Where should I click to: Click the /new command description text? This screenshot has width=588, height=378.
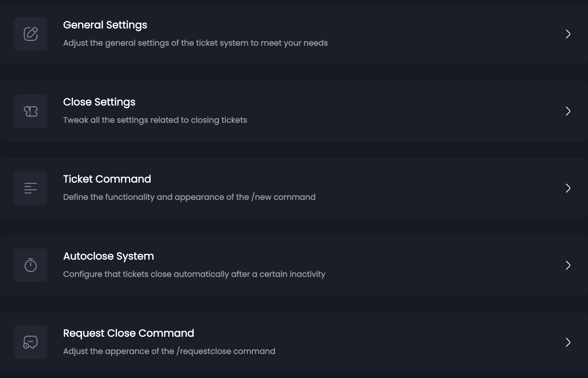(x=189, y=197)
